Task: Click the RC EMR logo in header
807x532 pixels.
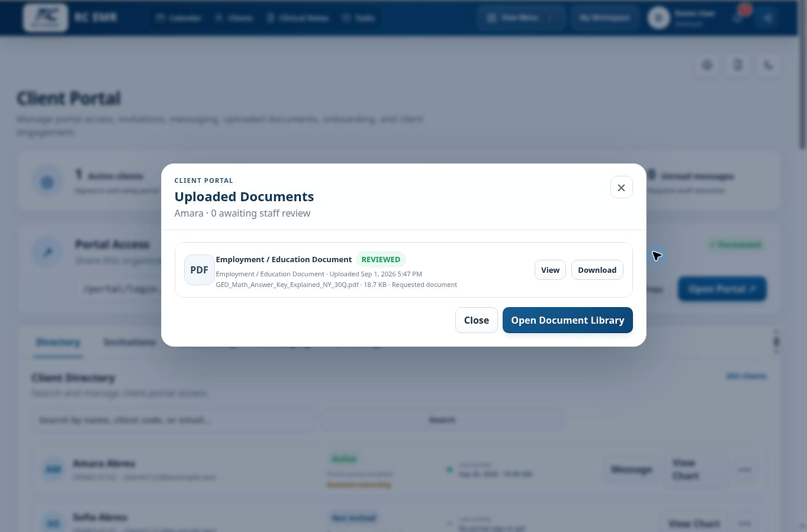Action: click(45, 18)
